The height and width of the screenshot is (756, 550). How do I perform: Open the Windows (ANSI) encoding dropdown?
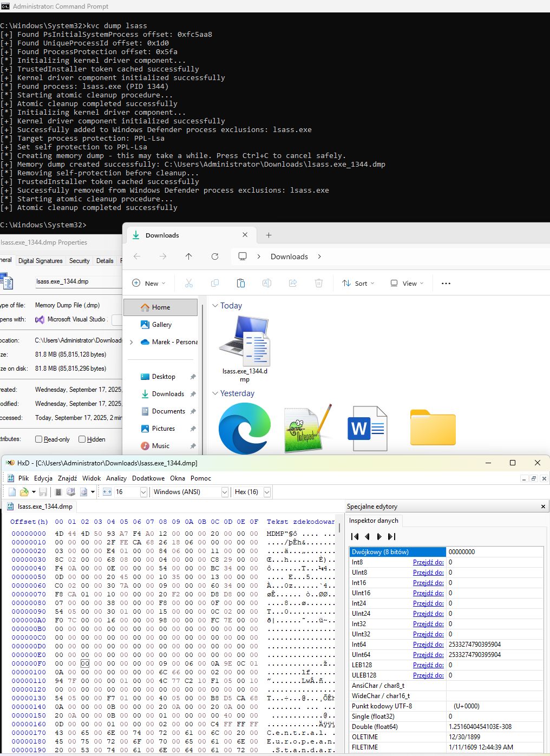[x=225, y=492]
